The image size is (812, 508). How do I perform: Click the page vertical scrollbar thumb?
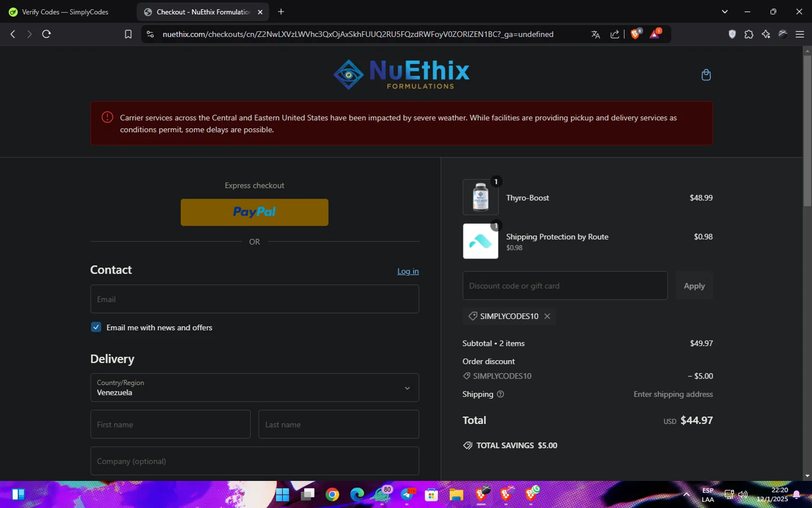point(807,130)
